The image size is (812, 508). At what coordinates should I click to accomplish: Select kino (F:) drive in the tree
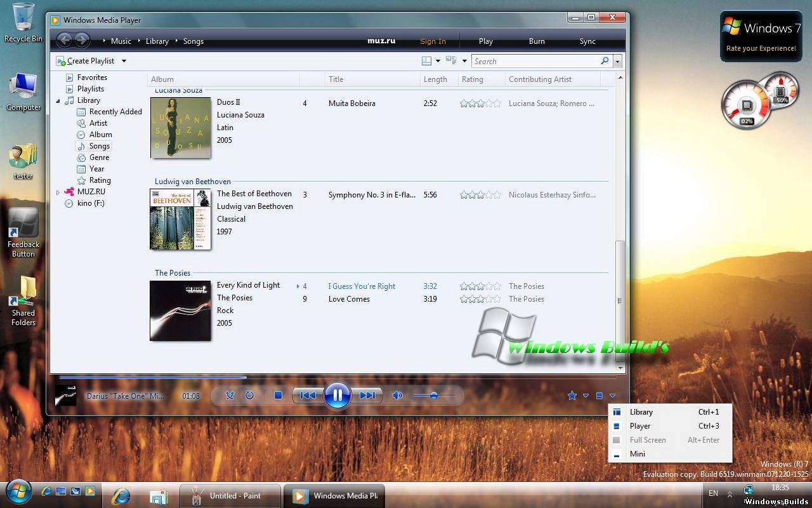[x=90, y=203]
